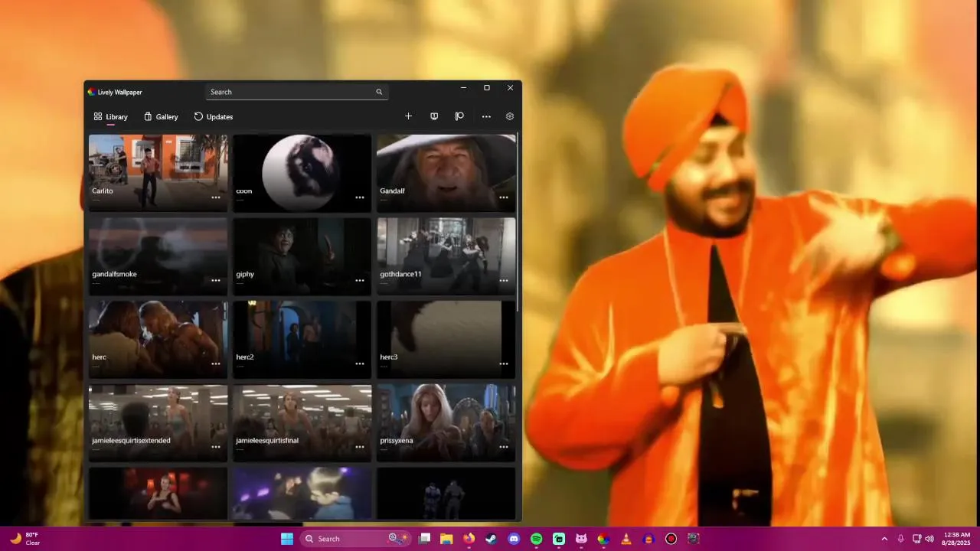Apply the giphy wallpaper
Viewport: 980px width, 551px height.
click(302, 256)
